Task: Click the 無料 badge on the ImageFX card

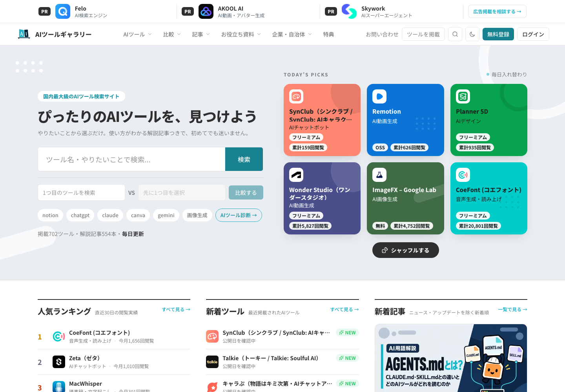Action: (x=380, y=226)
